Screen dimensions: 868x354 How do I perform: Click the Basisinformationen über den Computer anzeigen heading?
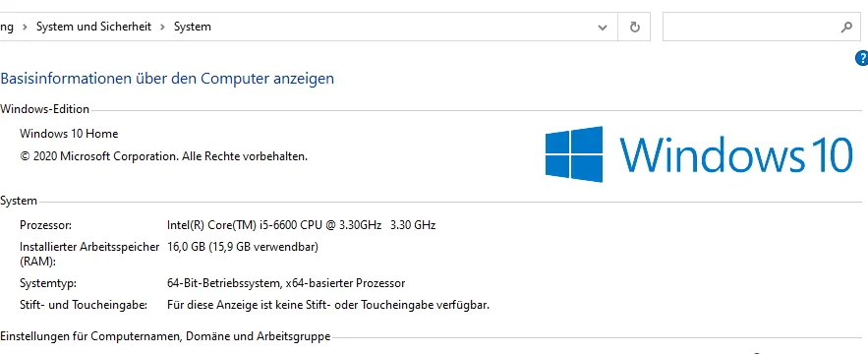[167, 78]
